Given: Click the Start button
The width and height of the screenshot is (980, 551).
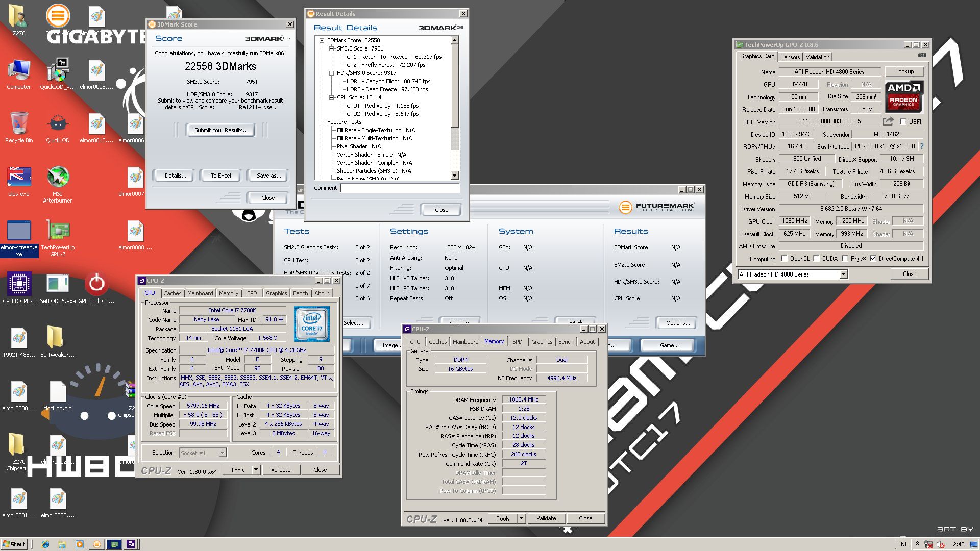Looking at the screenshot, I should point(14,544).
